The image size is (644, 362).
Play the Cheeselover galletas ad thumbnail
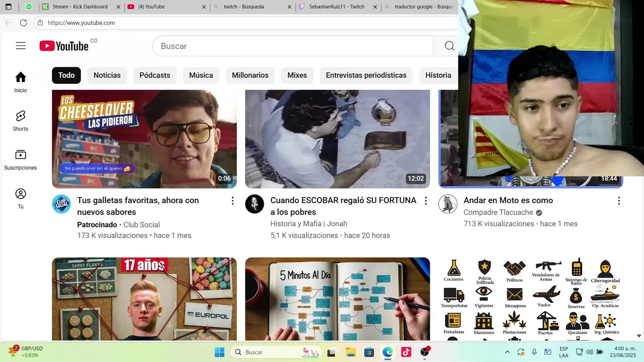coord(144,139)
